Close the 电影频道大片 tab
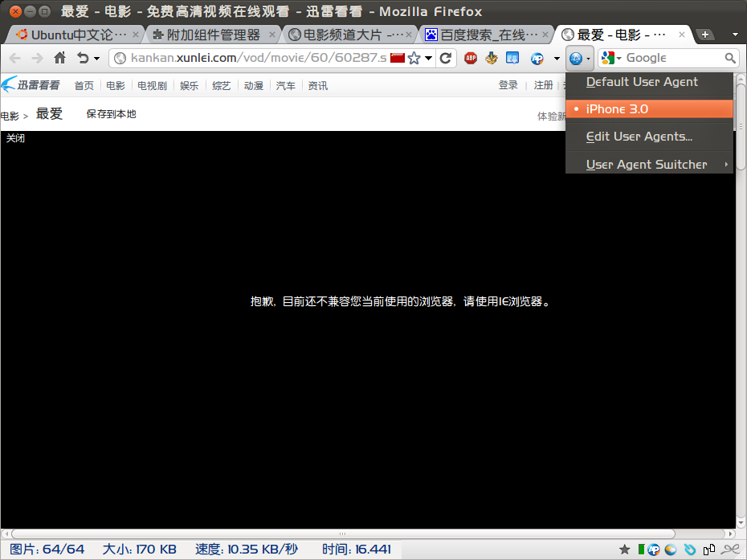747x560 pixels. point(408,35)
